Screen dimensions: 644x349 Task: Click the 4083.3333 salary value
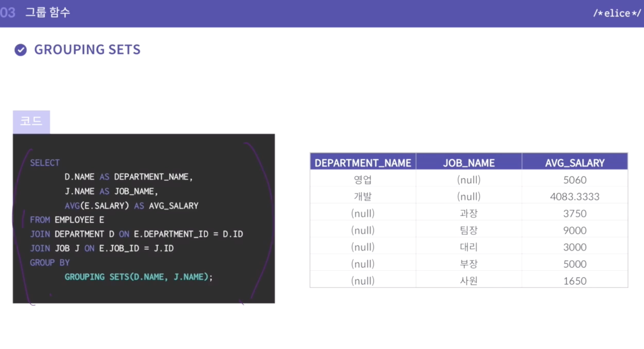click(575, 196)
